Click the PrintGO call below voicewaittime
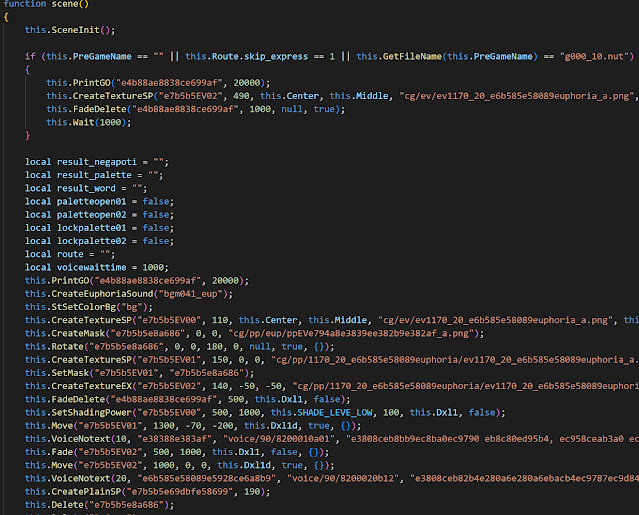 pyautogui.click(x=137, y=280)
